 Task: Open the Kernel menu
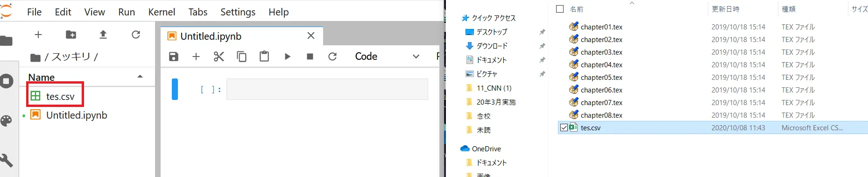(x=162, y=12)
